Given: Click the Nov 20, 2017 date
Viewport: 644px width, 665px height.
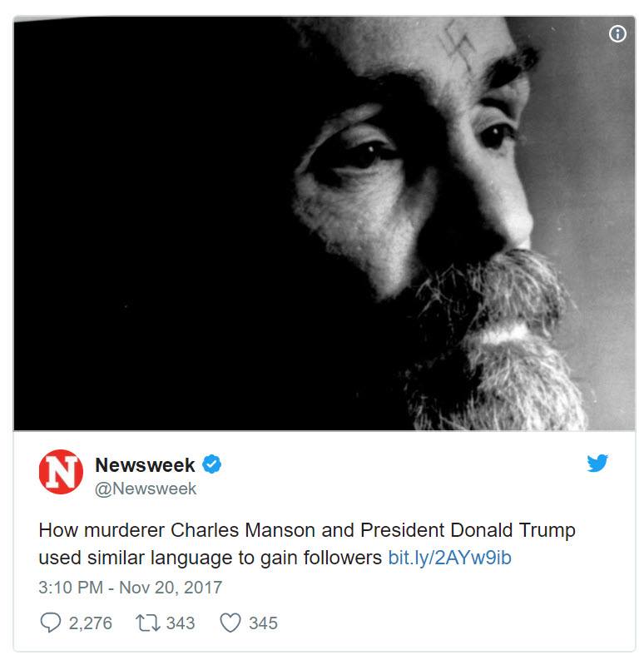Looking at the screenshot, I should pyautogui.click(x=171, y=588).
